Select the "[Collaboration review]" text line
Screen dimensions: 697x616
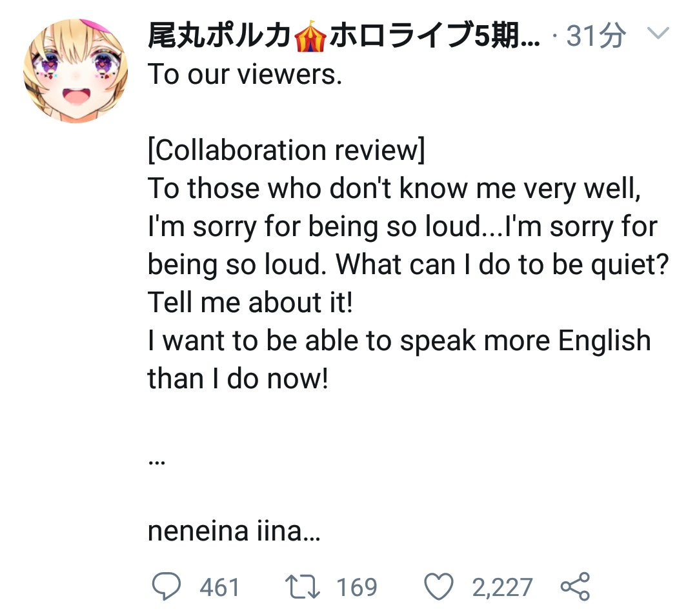(x=287, y=150)
